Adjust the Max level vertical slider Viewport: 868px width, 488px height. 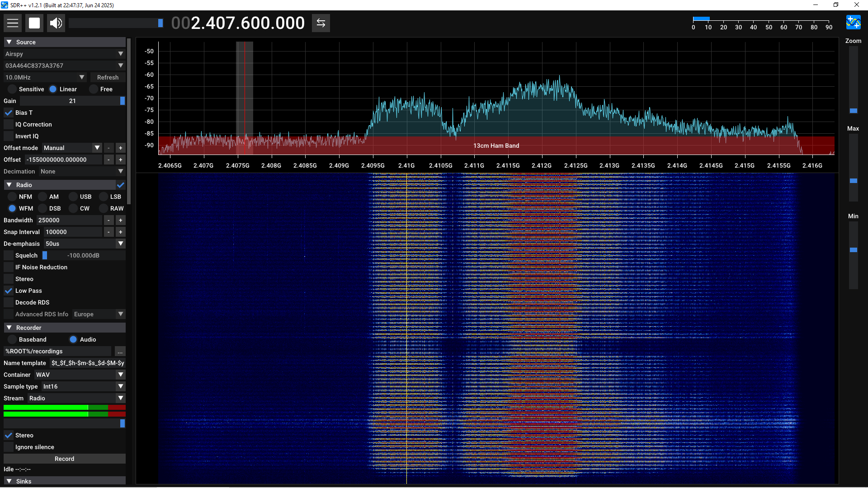(853, 167)
